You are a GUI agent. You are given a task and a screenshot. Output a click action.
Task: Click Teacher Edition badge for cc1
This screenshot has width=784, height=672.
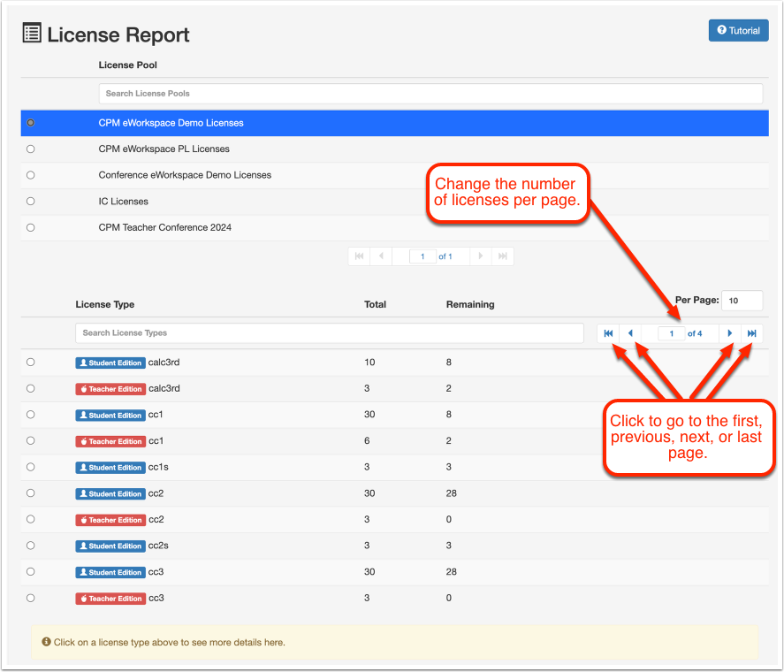pyautogui.click(x=110, y=441)
